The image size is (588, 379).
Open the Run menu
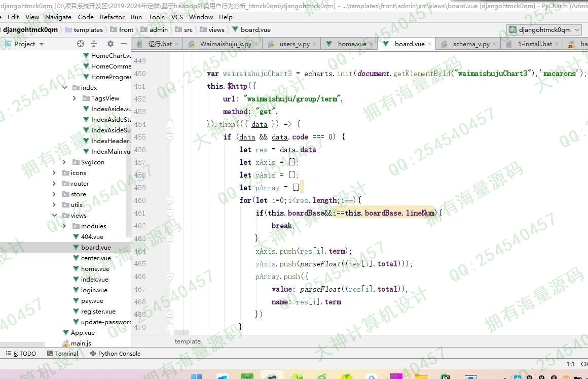pyautogui.click(x=136, y=17)
